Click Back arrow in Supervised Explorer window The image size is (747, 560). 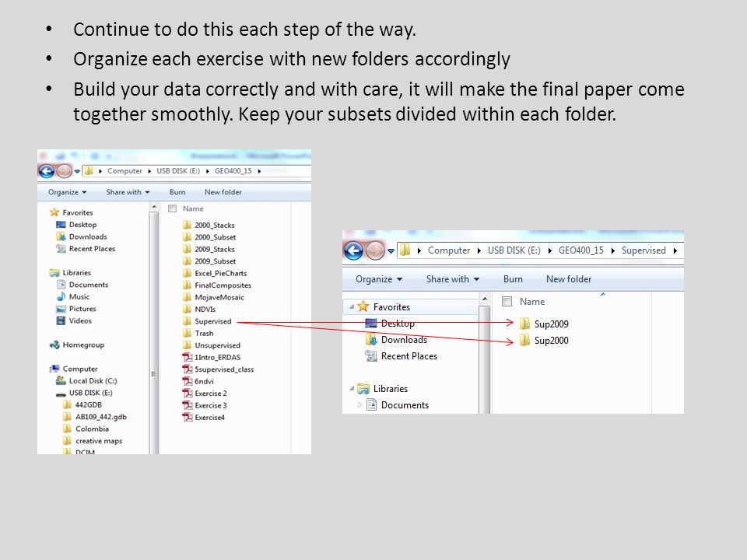coord(353,250)
